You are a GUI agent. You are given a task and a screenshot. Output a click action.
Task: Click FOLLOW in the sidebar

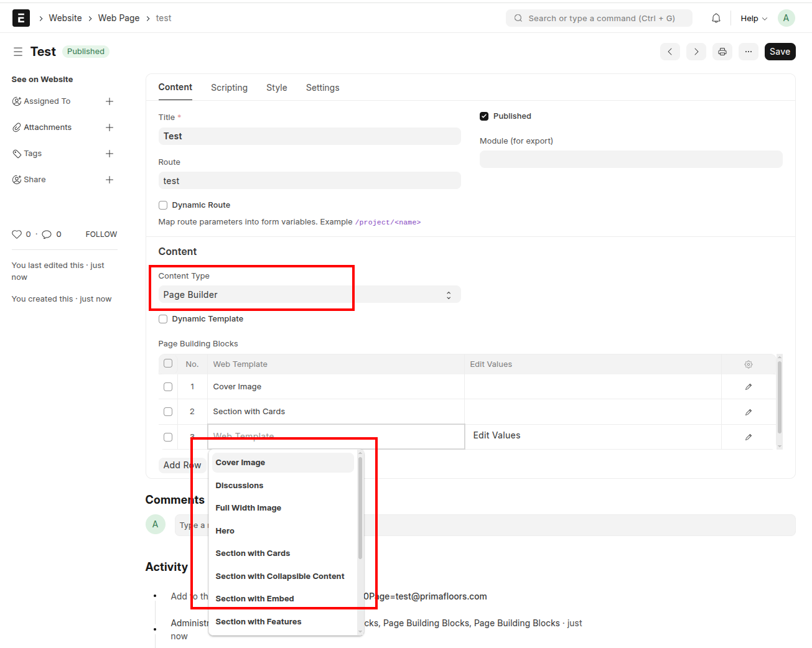(x=101, y=234)
